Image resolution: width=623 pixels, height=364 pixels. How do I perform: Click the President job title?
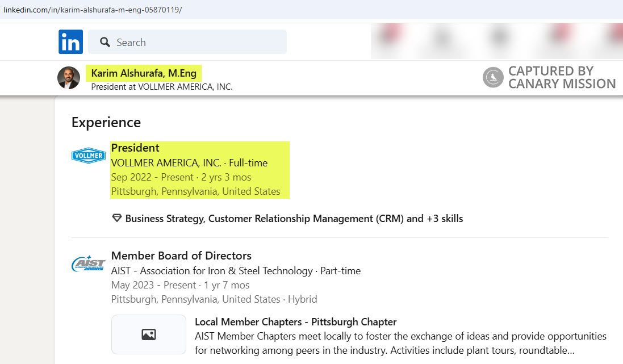coord(135,148)
